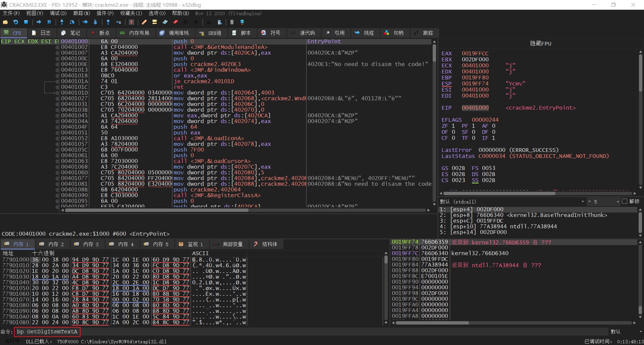The height and width of the screenshot is (345, 644).
Task: Open the 调试(D) menu
Action: (x=58, y=13)
